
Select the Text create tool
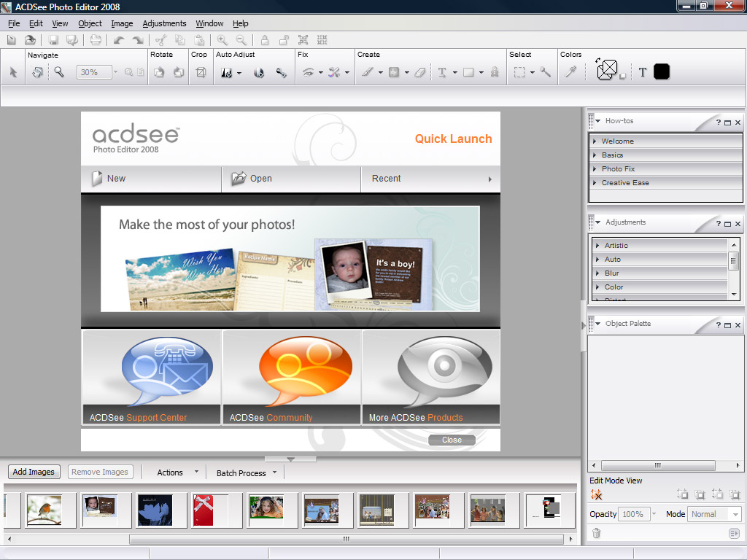442,72
